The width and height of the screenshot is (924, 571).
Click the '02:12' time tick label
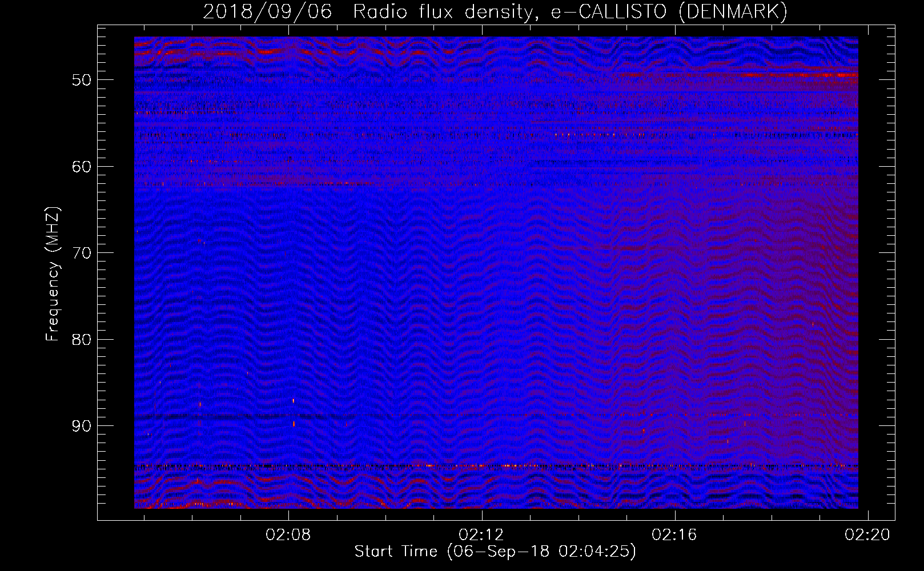tap(481, 535)
